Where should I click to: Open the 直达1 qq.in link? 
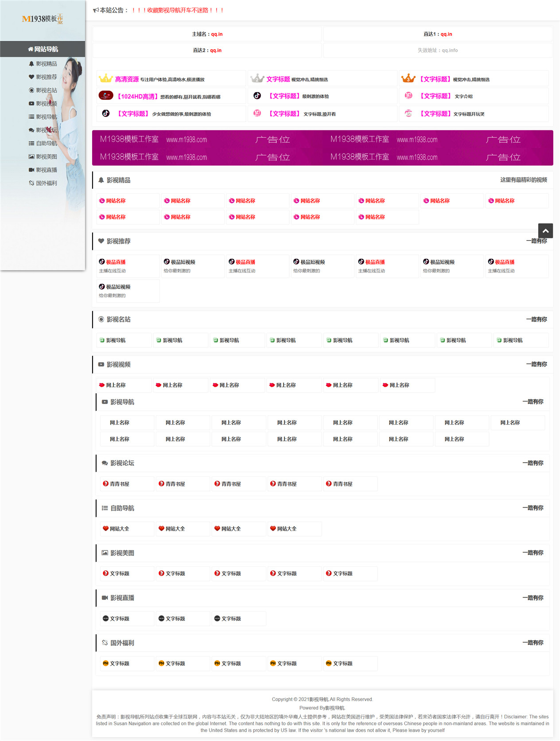pos(438,34)
